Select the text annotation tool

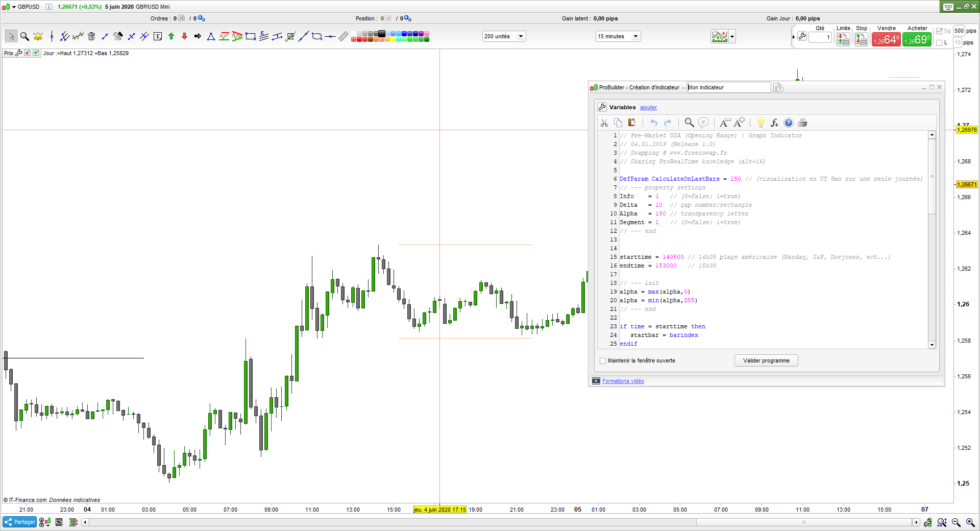click(x=158, y=36)
